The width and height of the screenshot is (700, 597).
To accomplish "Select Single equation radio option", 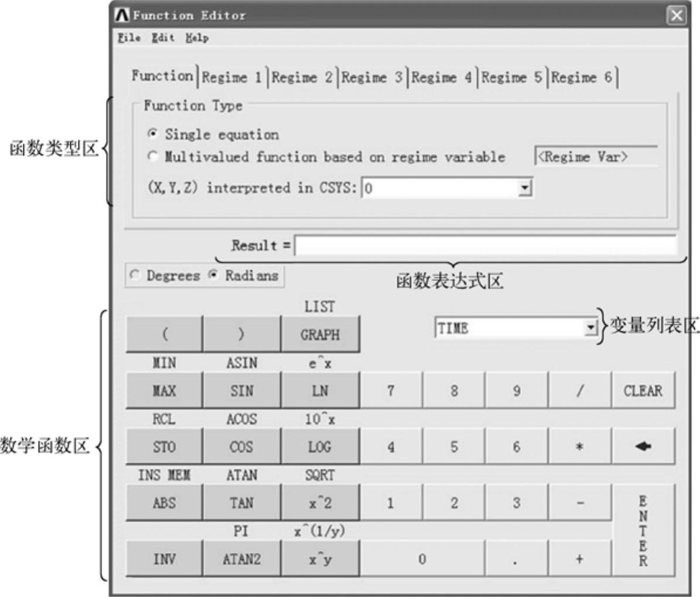I will [152, 135].
